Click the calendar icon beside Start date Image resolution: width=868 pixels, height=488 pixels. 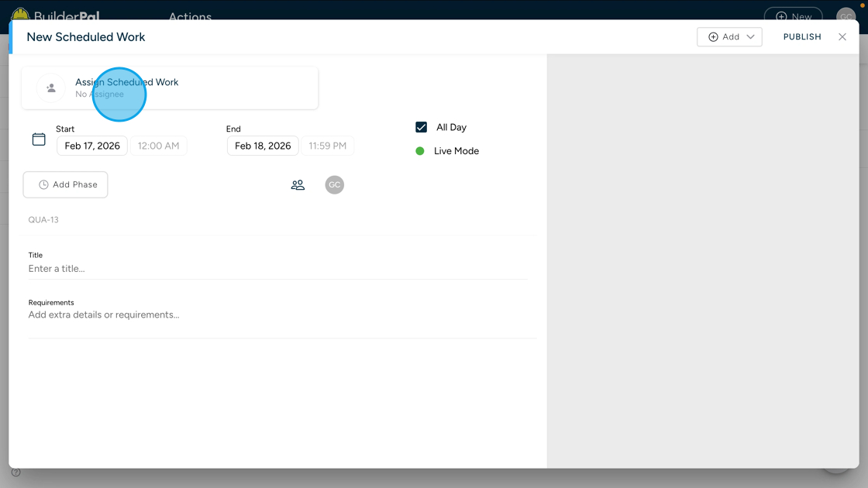[x=38, y=139]
